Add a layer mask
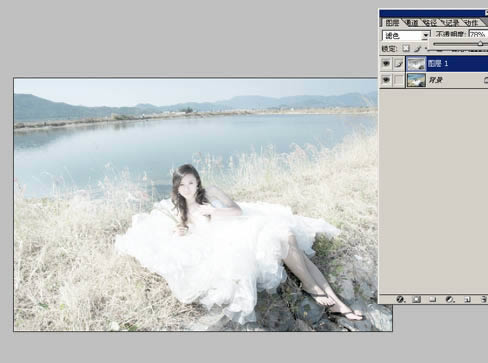This screenshot has width=488, height=363. [x=416, y=299]
